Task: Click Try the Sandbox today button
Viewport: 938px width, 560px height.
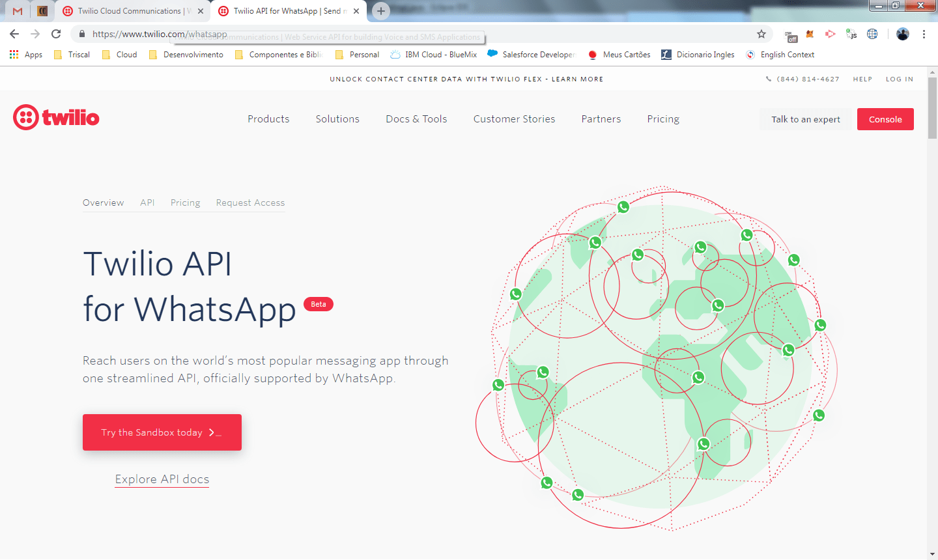Action: [162, 432]
